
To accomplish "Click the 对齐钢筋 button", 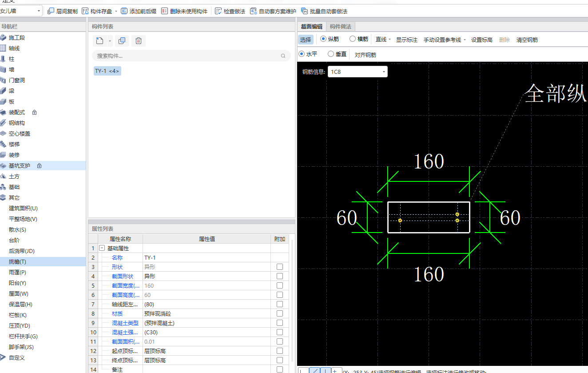I will pyautogui.click(x=366, y=55).
